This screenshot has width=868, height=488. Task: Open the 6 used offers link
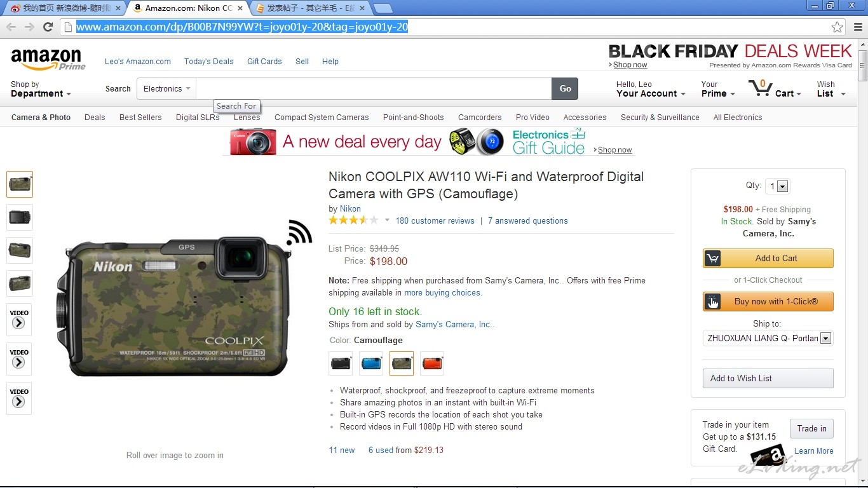point(381,451)
